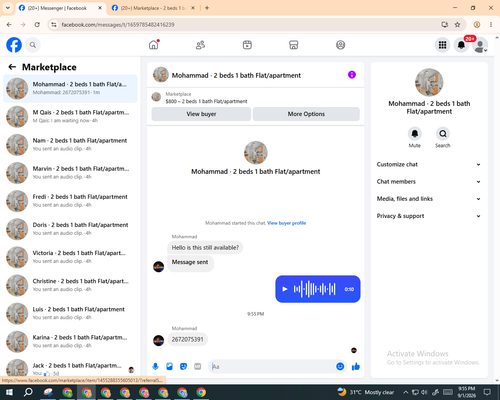Image resolution: width=500 pixels, height=400 pixels.
Task: Open Doris conversation
Action: pos(70,229)
